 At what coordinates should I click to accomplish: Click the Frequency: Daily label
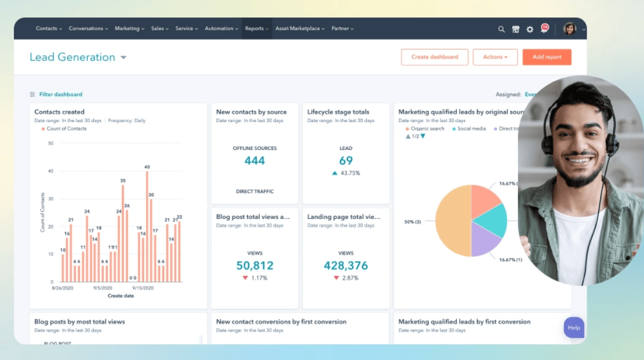click(x=127, y=121)
